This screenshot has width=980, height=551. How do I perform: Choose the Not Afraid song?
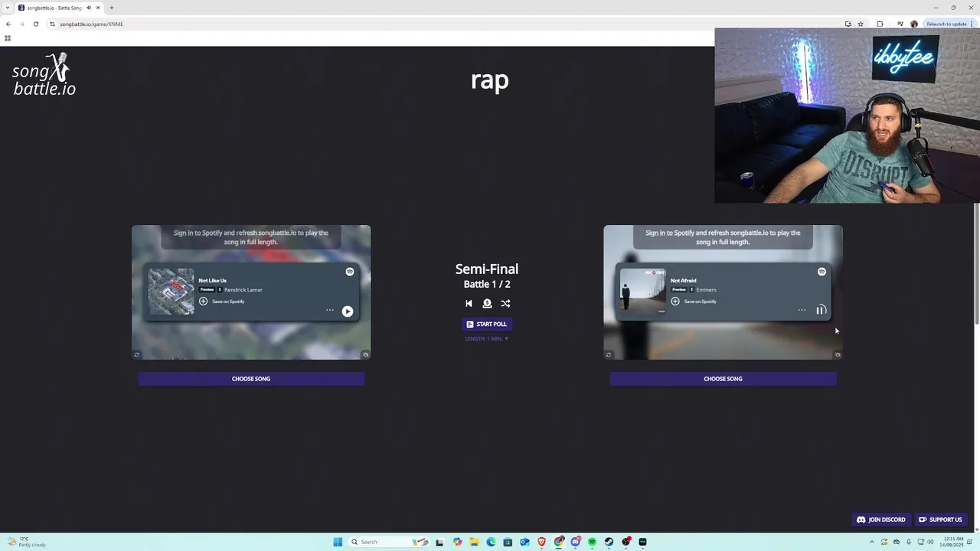723,379
